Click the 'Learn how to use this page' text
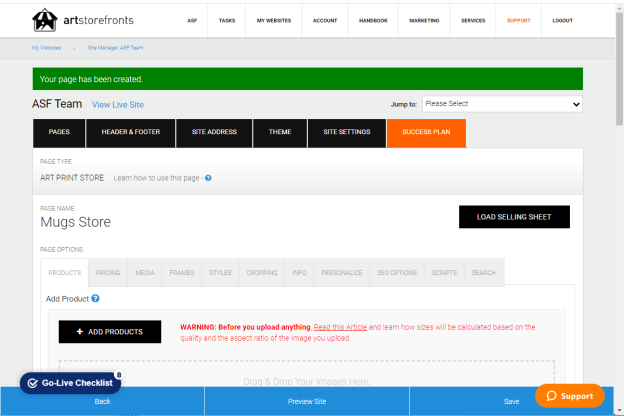This screenshot has width=624, height=416. (x=156, y=178)
